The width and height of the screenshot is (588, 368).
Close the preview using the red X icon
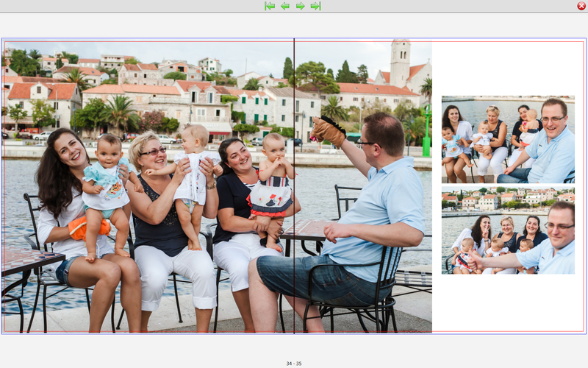coord(581,6)
